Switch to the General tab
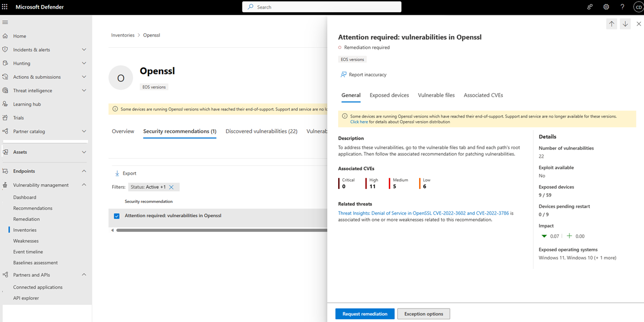 click(x=351, y=95)
